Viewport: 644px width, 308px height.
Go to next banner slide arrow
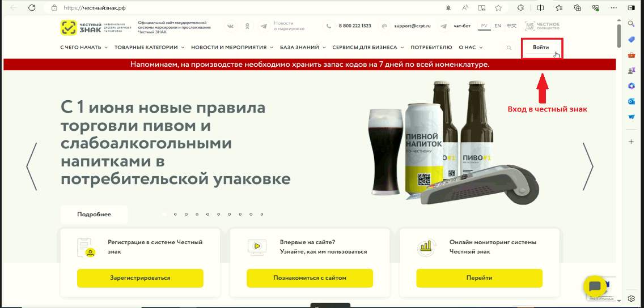pyautogui.click(x=588, y=166)
